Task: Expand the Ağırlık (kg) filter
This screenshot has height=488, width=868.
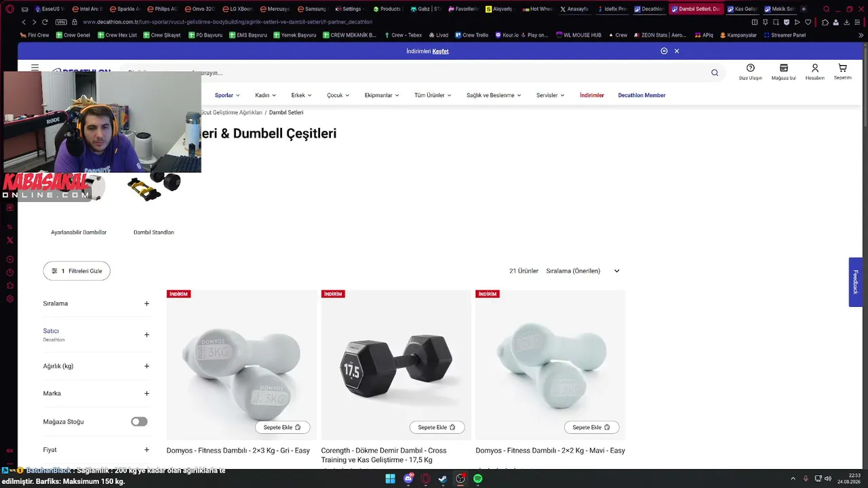Action: (x=96, y=366)
